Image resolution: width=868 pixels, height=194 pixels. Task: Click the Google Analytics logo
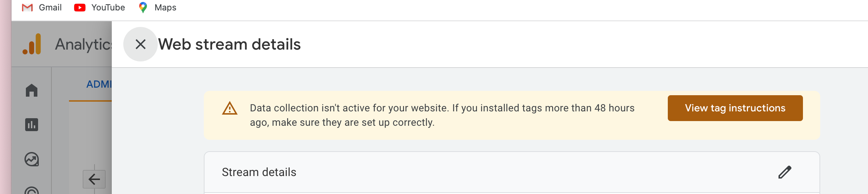[32, 44]
